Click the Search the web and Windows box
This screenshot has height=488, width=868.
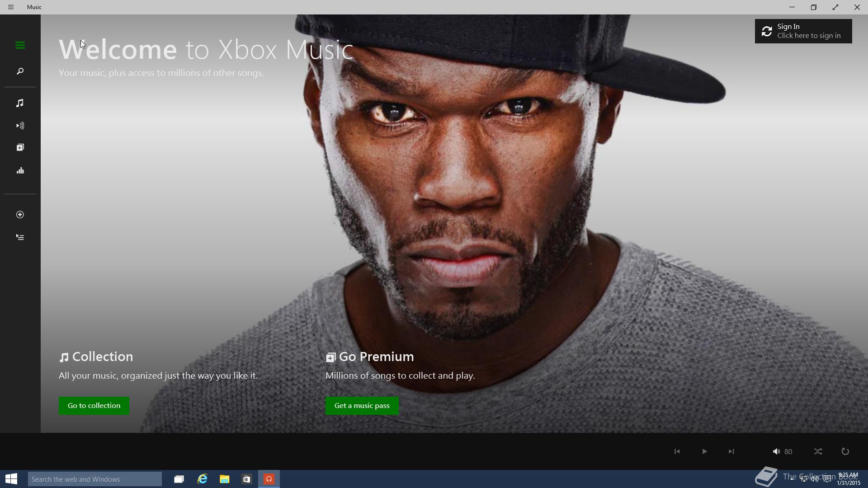pos(95,479)
